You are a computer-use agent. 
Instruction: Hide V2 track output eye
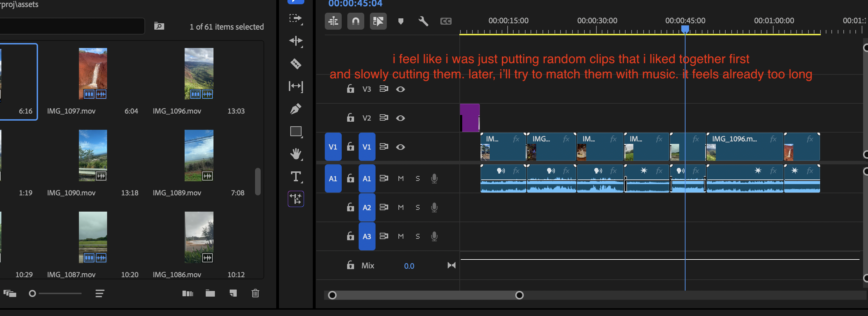pyautogui.click(x=401, y=118)
